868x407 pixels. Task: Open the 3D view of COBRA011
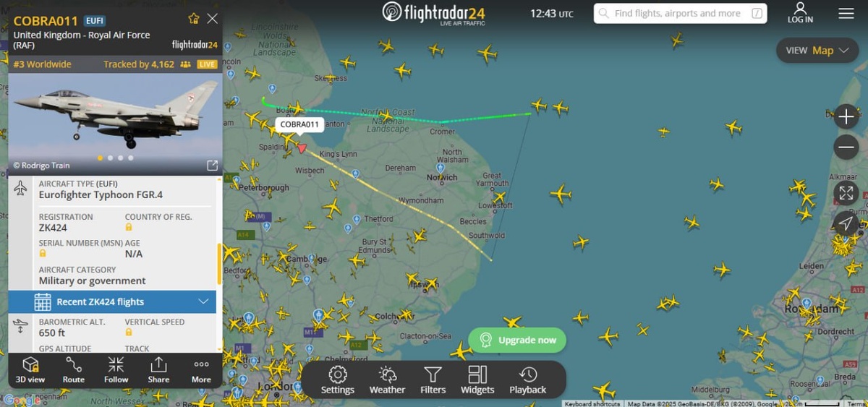click(x=30, y=369)
